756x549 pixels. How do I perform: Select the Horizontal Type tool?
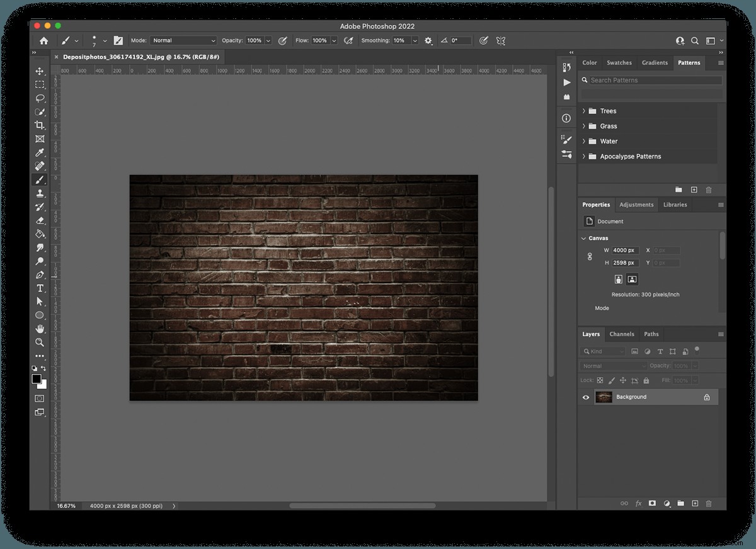click(x=40, y=288)
